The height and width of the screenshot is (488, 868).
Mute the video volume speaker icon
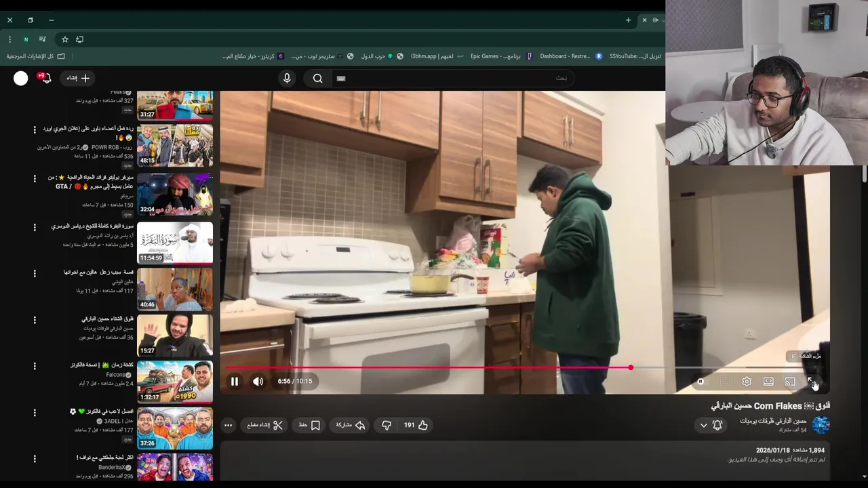(x=258, y=382)
